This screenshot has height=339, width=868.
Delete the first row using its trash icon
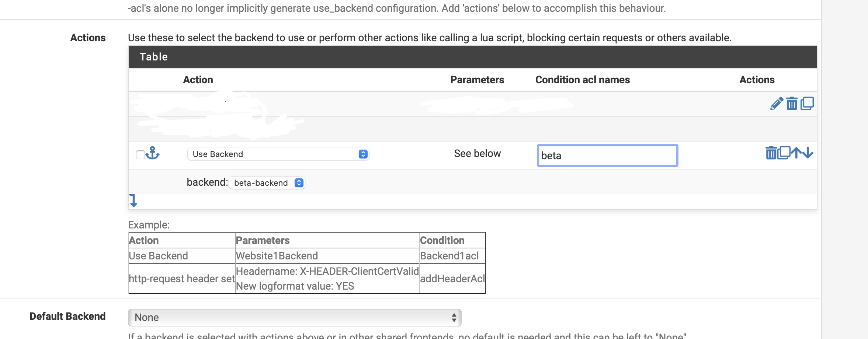click(x=792, y=104)
